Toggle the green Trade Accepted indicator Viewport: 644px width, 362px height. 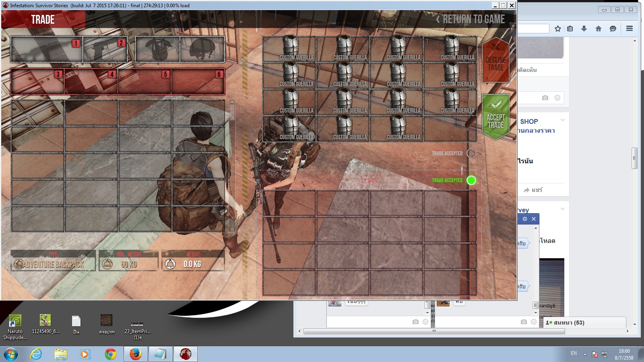471,180
